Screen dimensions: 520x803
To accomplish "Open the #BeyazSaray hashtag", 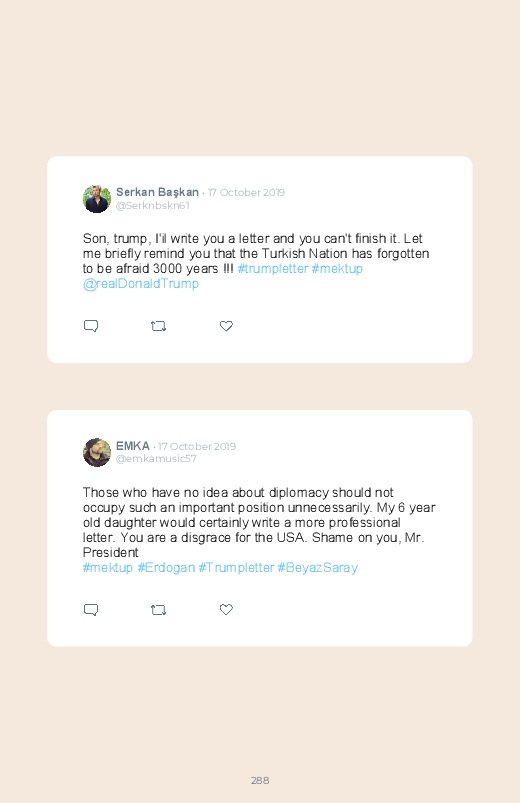I will [318, 567].
